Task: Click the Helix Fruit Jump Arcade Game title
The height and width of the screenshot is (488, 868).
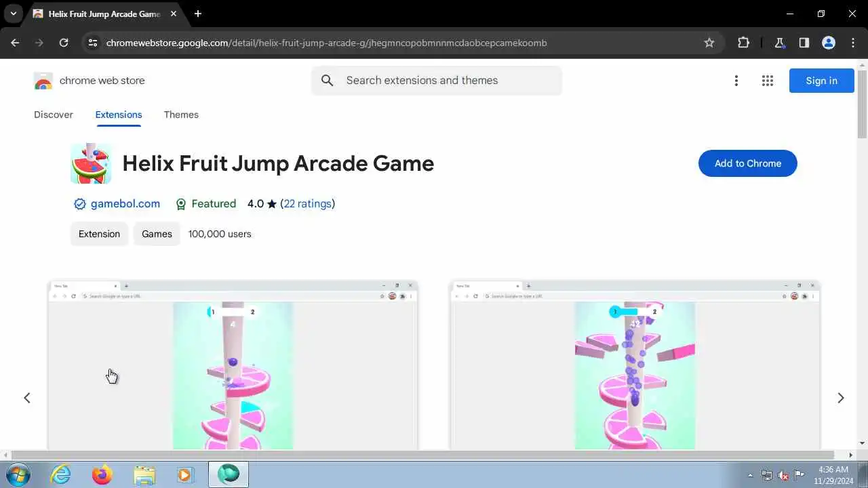Action: point(278,163)
